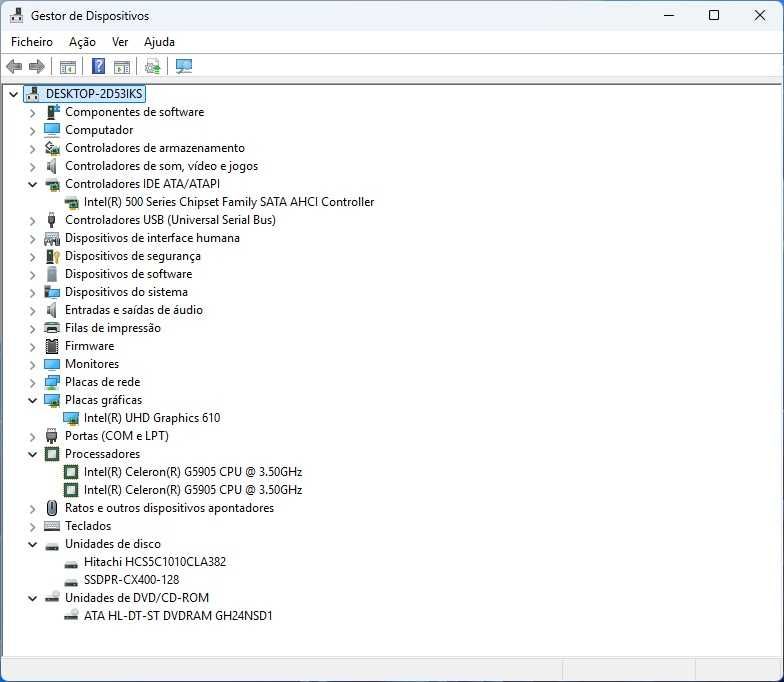Expand Componentes de software category

pos(32,112)
